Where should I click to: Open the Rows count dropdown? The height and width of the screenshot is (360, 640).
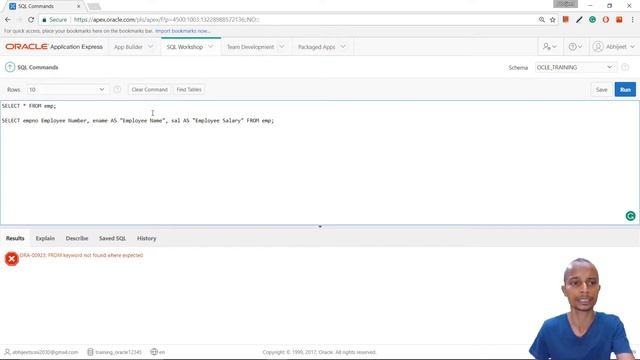(67, 89)
